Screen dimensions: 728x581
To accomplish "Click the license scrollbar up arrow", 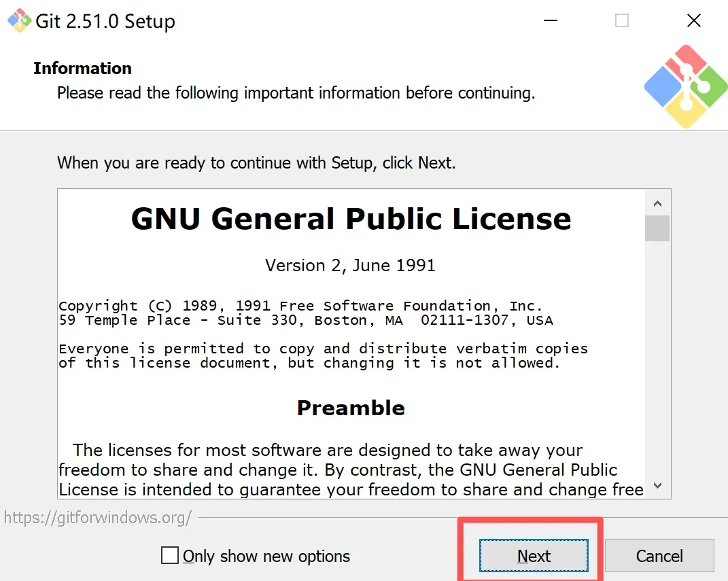I will point(657,203).
